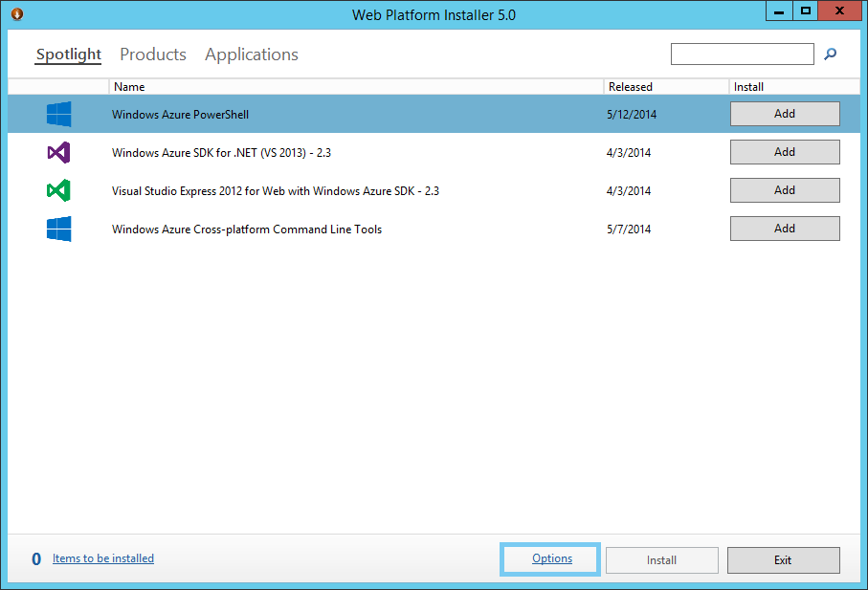Maximize the Web Platform Installer window
This screenshot has height=590, width=868.
[x=806, y=11]
